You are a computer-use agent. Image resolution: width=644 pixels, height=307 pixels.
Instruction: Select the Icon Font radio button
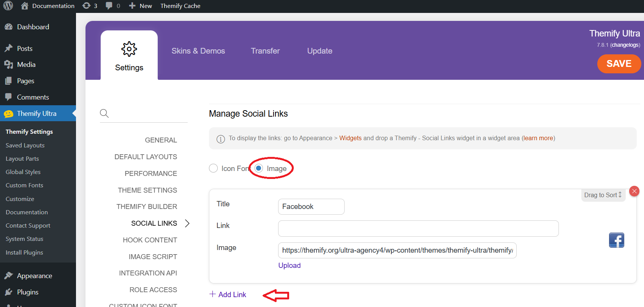click(213, 168)
